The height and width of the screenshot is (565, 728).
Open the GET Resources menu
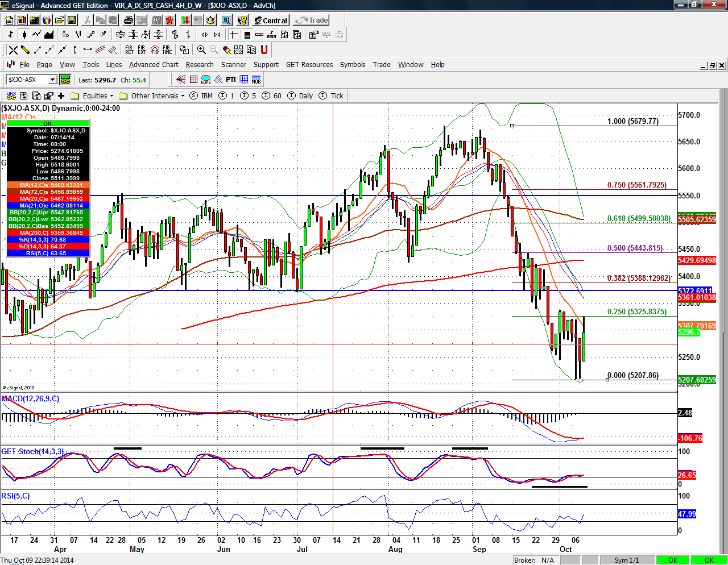[309, 65]
